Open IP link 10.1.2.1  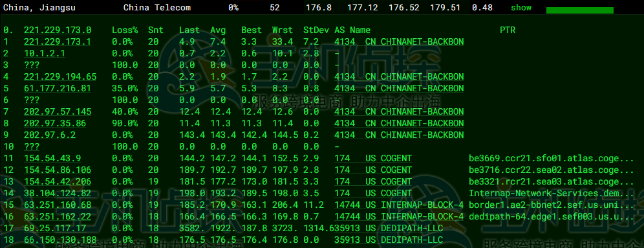(45, 54)
